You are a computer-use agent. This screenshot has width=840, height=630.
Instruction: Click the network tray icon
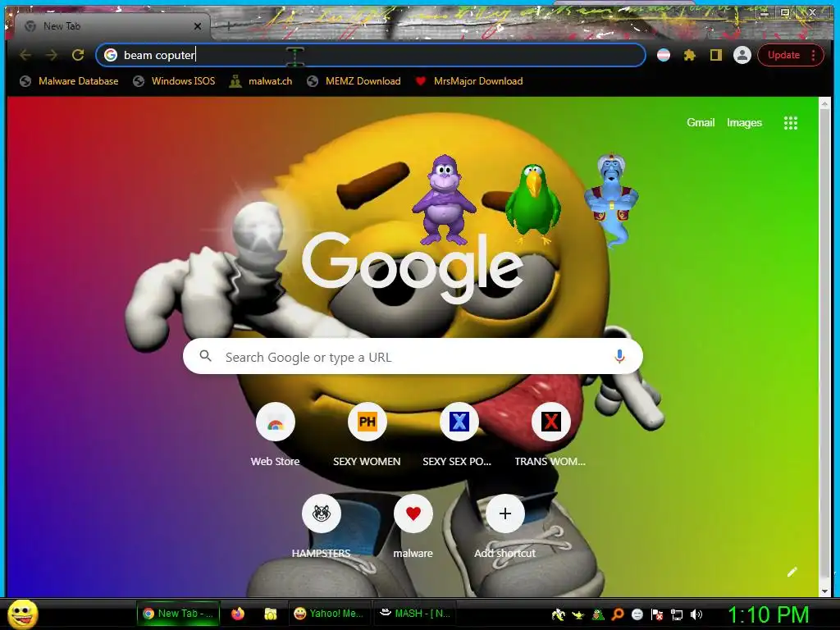(x=677, y=614)
